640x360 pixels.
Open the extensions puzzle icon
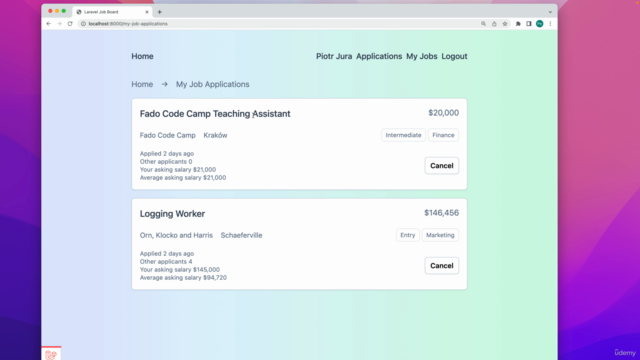(518, 24)
